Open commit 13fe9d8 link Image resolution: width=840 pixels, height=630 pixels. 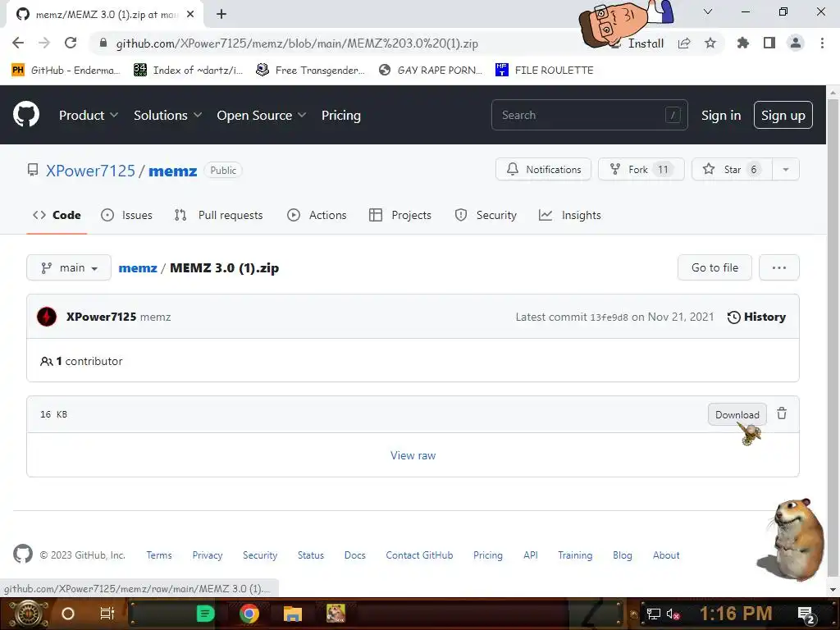609,317
